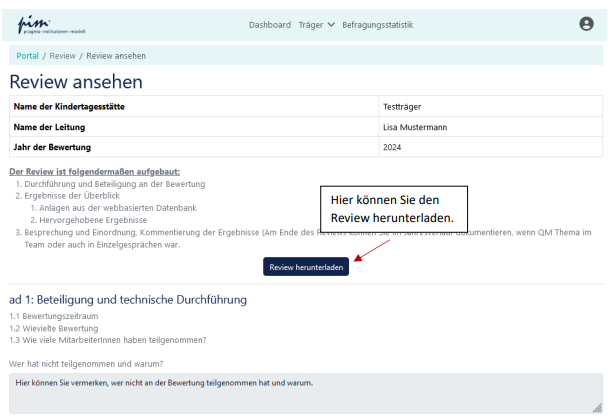608x420 pixels.
Task: Click the Portal breadcrumb link
Action: pos(28,55)
